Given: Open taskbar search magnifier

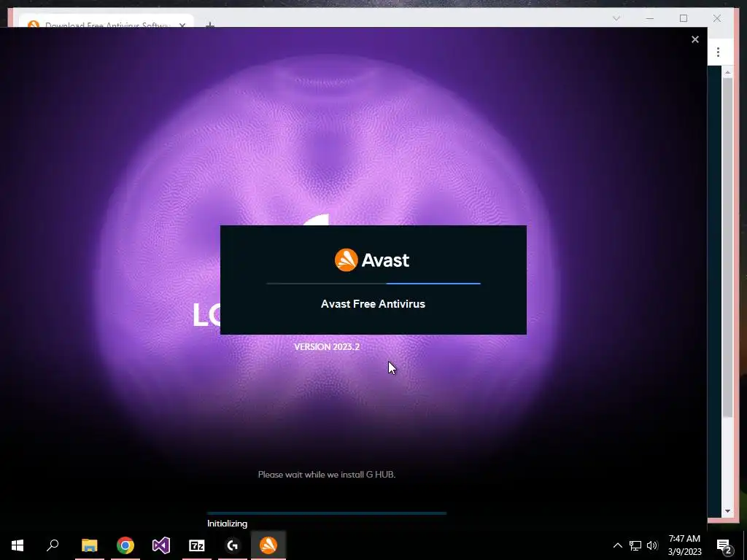Looking at the screenshot, I should coord(53,545).
